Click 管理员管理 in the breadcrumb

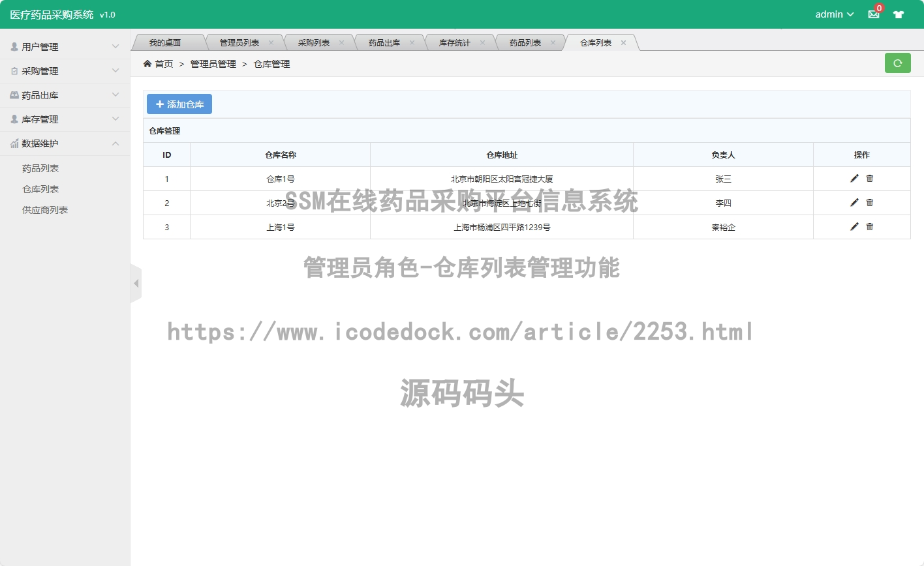(x=213, y=64)
